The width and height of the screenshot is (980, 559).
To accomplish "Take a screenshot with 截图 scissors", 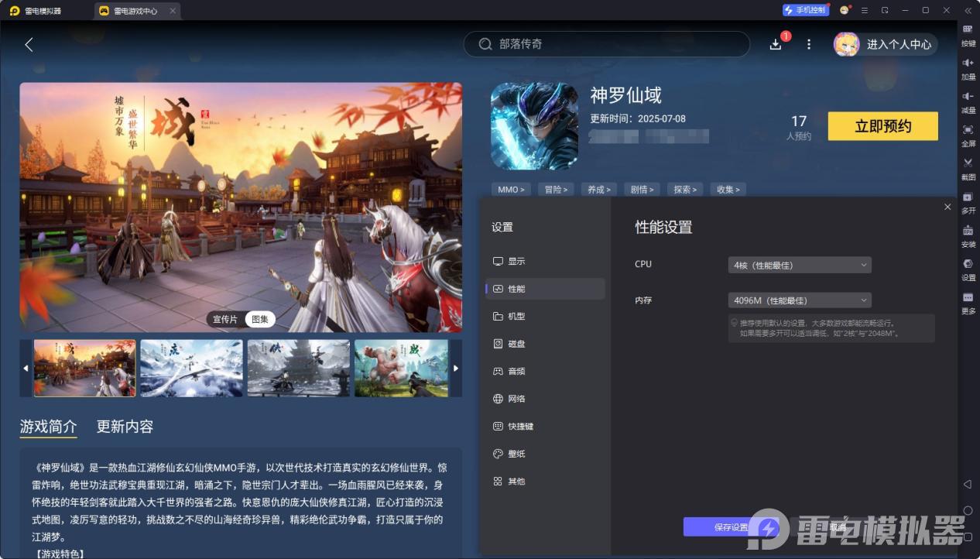I will pos(968,168).
